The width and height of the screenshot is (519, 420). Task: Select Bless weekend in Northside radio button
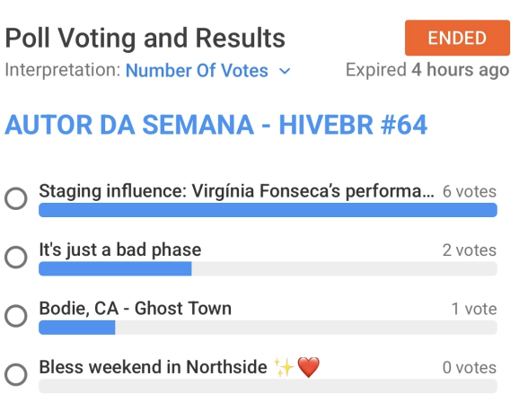pos(16,374)
